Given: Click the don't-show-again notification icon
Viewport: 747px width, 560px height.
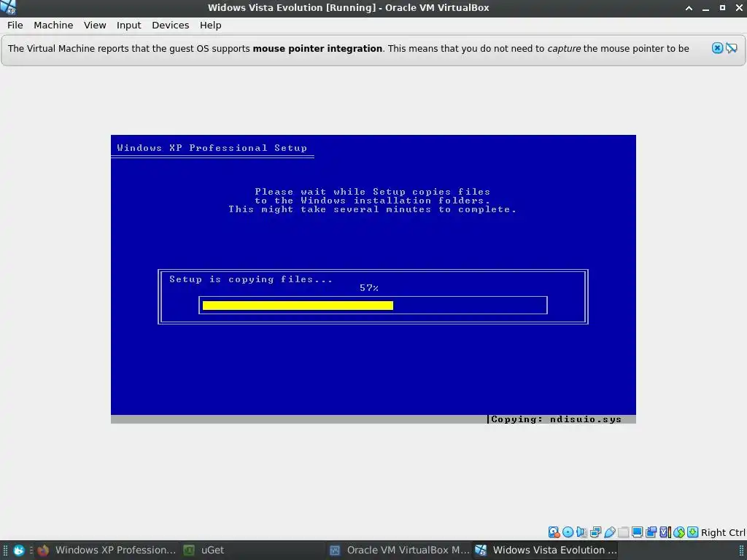Looking at the screenshot, I should [x=731, y=48].
